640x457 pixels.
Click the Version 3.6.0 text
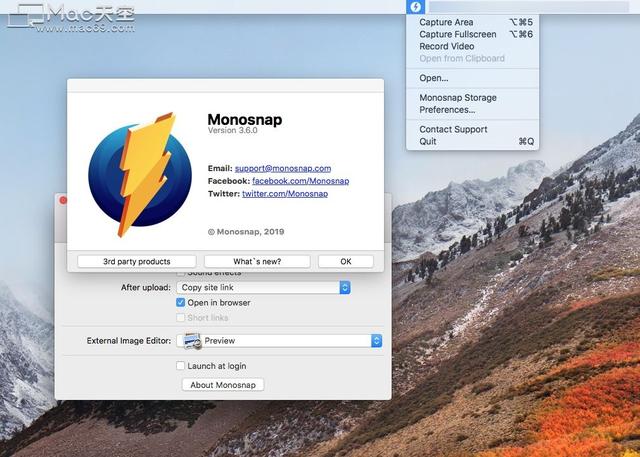pos(233,131)
